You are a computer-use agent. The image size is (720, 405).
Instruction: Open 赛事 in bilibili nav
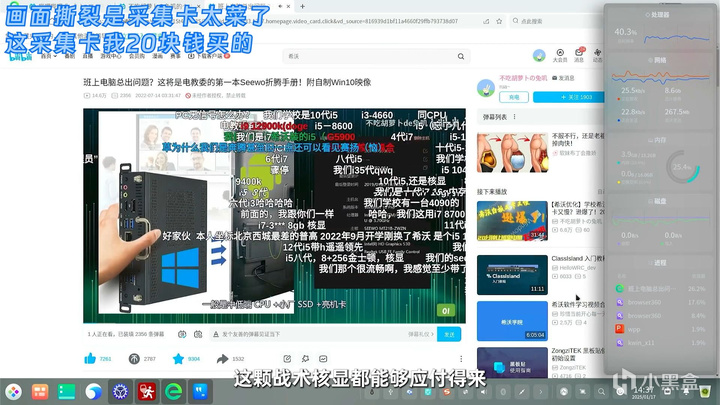175,56
